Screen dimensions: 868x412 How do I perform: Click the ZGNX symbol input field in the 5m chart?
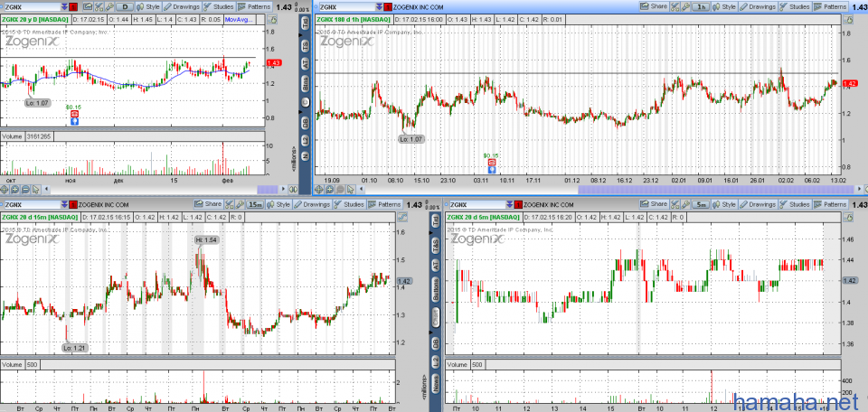tap(477, 204)
